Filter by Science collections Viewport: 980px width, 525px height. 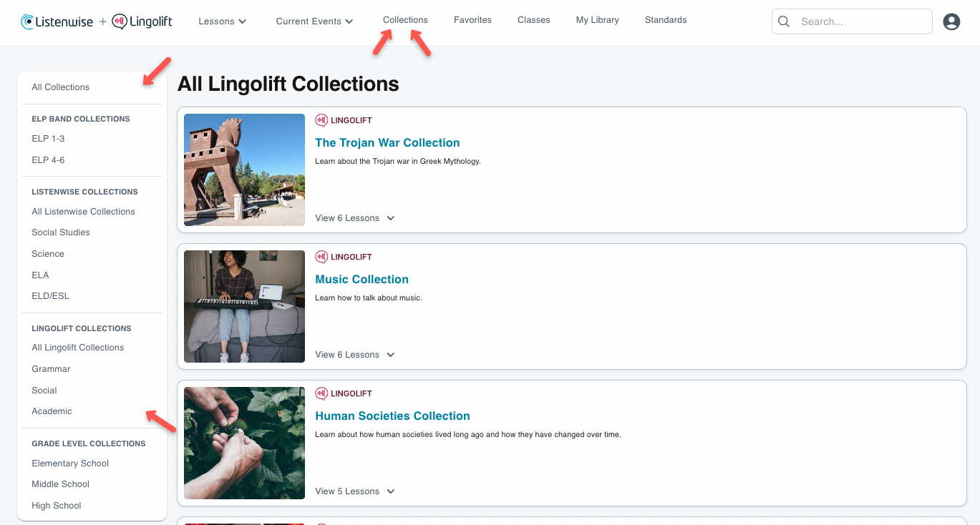[48, 254]
